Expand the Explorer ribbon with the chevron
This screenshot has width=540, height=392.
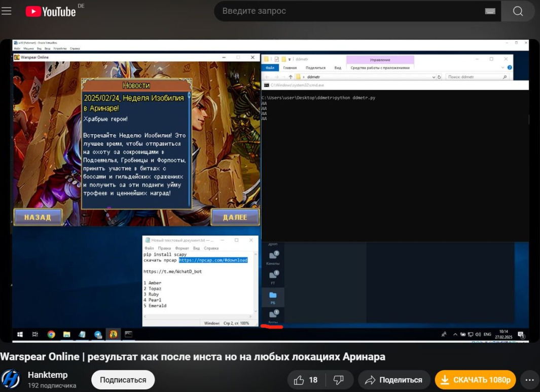pos(503,67)
